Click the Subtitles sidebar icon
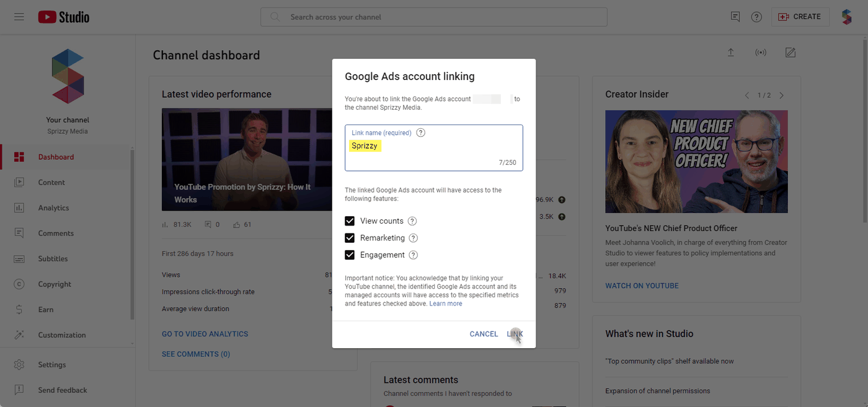 click(19, 258)
